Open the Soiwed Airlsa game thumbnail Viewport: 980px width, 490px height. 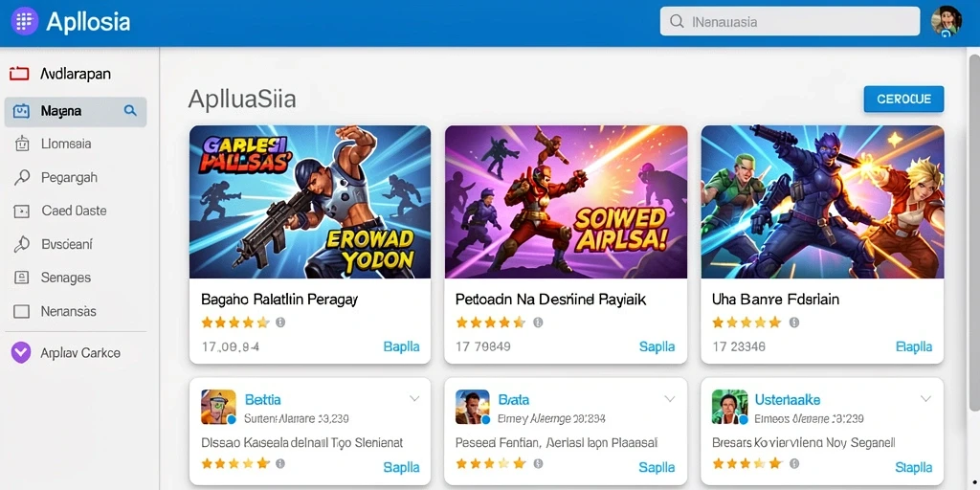[x=566, y=202]
